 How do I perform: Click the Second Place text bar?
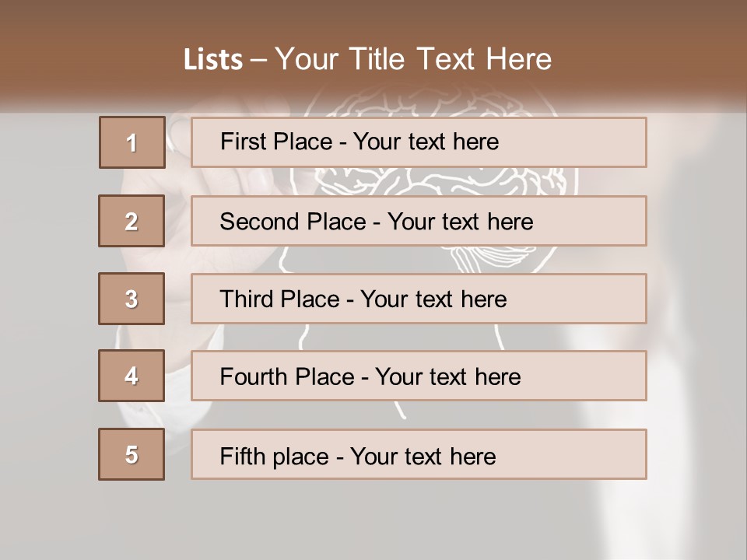(419, 221)
